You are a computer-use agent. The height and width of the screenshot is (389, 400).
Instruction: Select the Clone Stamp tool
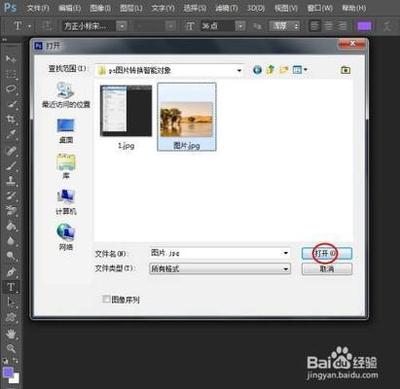pos(11,180)
